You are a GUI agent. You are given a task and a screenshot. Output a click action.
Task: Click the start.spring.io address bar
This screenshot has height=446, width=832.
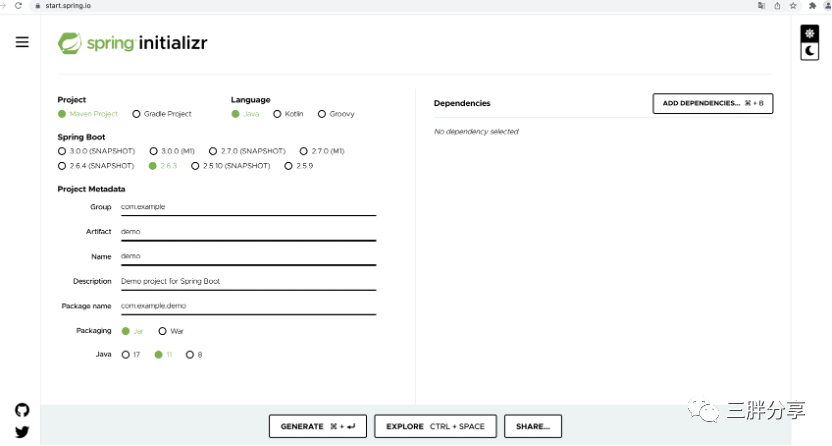pyautogui.click(x=393, y=6)
